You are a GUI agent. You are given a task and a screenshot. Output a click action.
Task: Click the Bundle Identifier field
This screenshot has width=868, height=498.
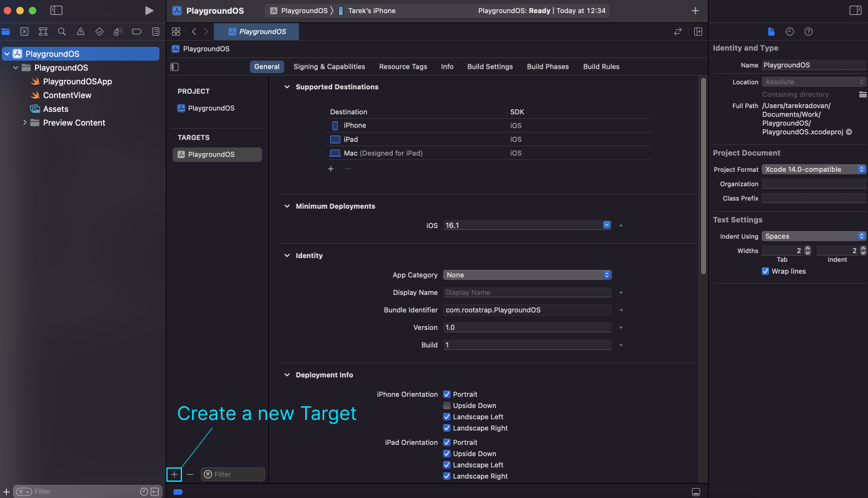tap(527, 310)
